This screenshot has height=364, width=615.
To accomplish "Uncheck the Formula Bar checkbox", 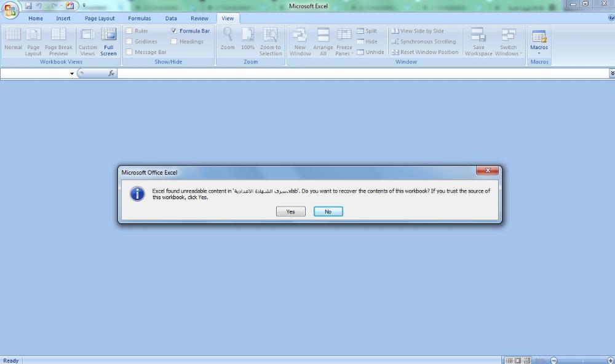I will [174, 31].
